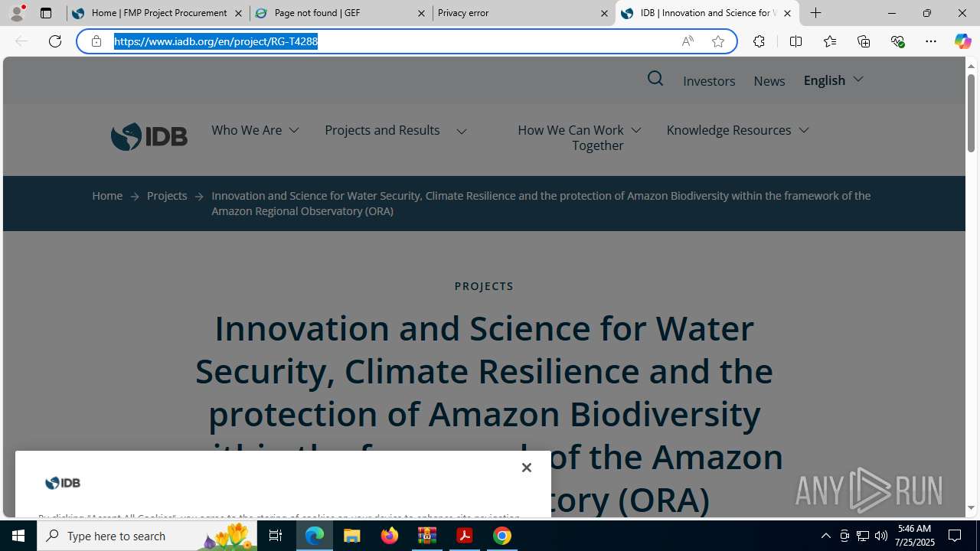Open Task View on taskbar
980x551 pixels.
(x=276, y=536)
